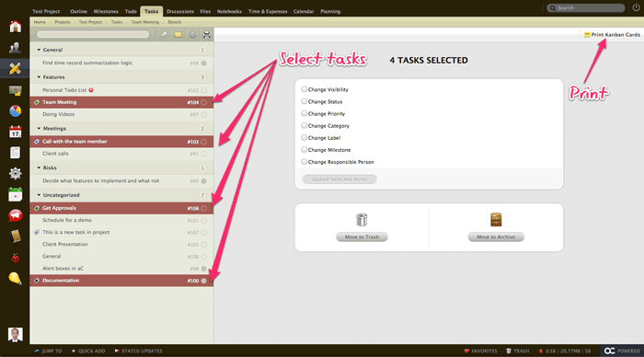This screenshot has width=644, height=357.
Task: Open the Home icon in the sidebar
Action: point(16,27)
